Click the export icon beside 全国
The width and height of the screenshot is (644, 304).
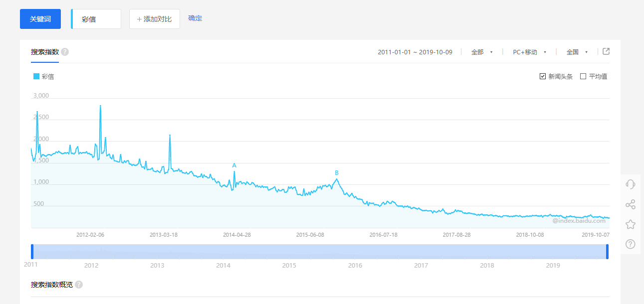click(606, 51)
